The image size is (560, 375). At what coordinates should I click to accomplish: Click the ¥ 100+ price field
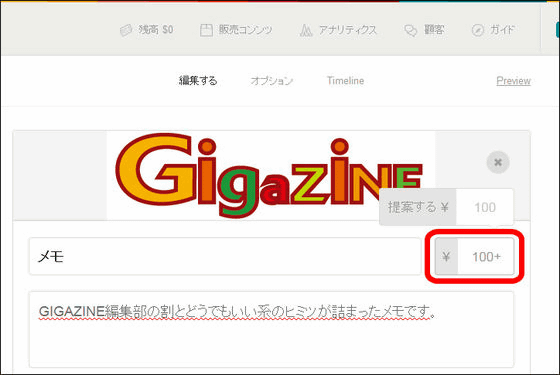point(475,256)
